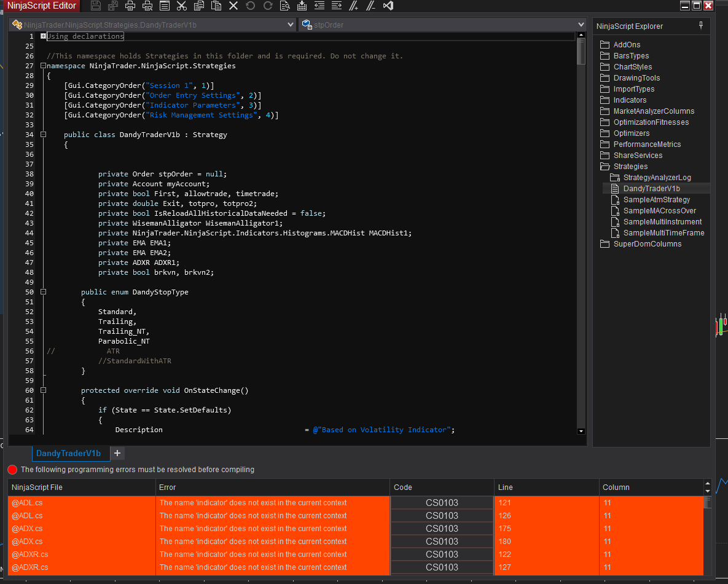Viewport: 728px width, 584px height.
Task: Open SampleMACrossOver in the explorer
Action: 659,211
